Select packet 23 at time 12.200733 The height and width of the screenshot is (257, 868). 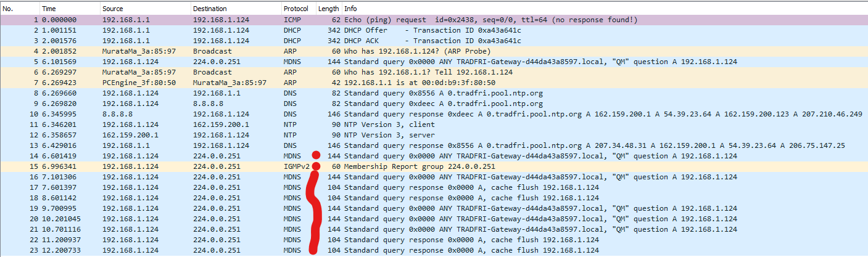point(434,250)
